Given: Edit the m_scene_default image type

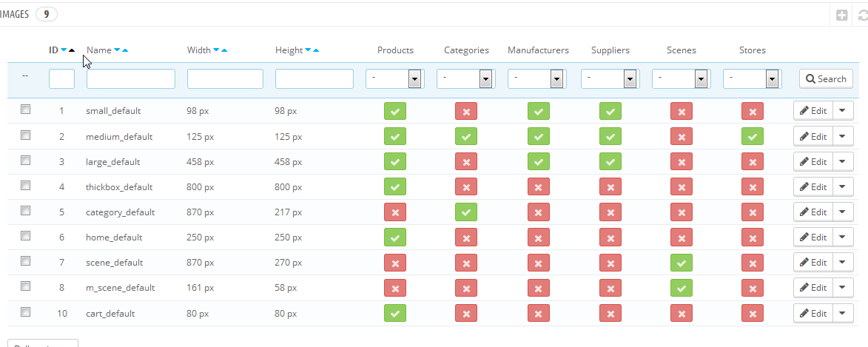Looking at the screenshot, I should pyautogui.click(x=813, y=288).
